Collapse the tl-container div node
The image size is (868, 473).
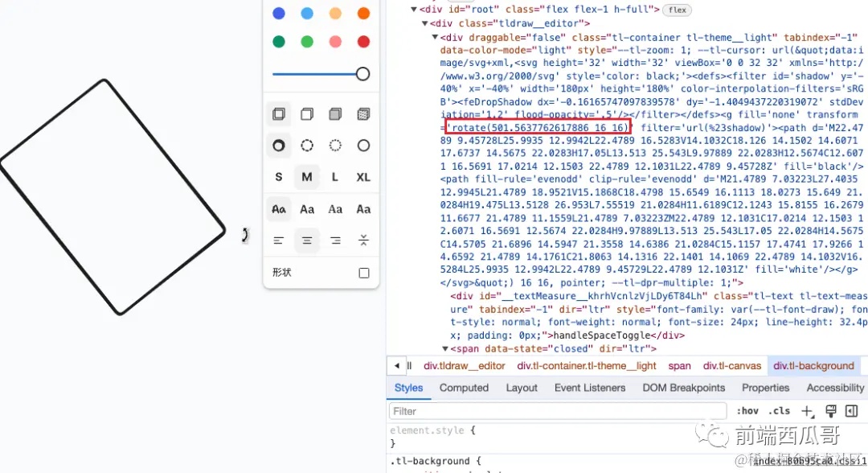coord(435,37)
